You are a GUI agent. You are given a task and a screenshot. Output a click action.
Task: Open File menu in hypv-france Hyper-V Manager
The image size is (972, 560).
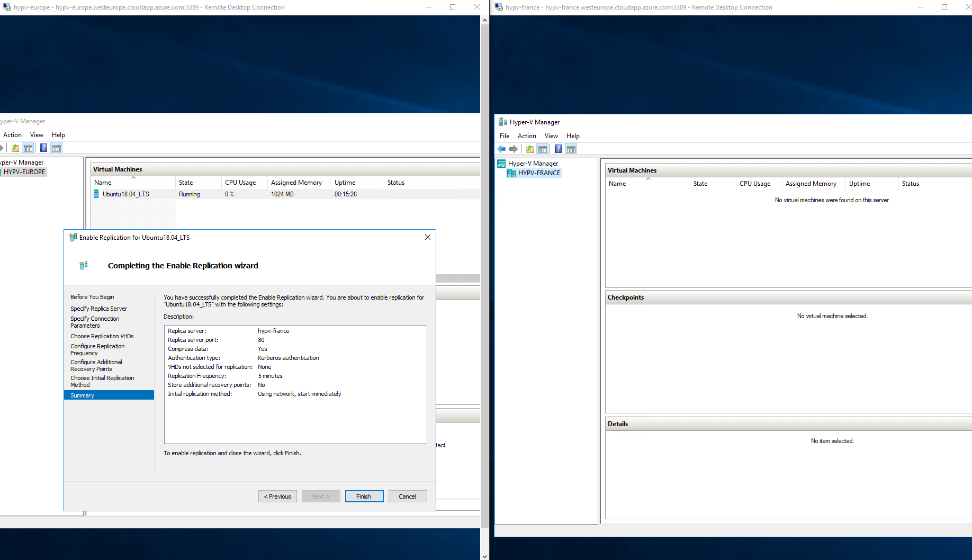tap(505, 136)
